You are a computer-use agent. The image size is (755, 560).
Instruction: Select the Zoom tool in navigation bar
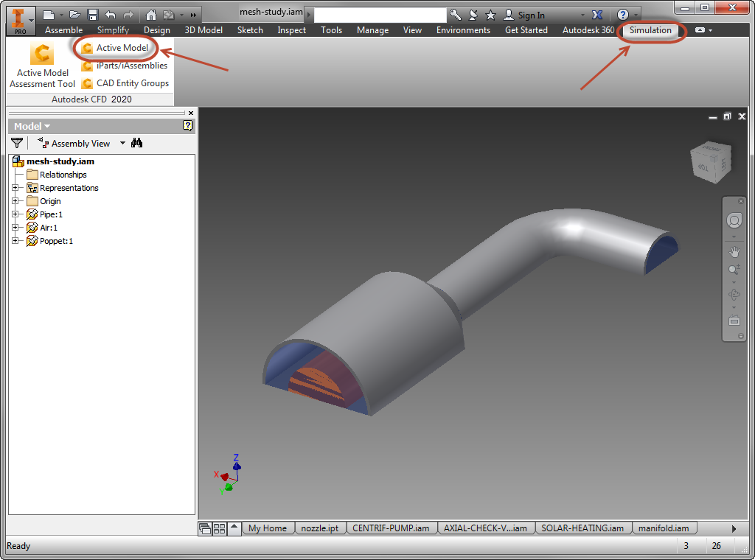[734, 270]
